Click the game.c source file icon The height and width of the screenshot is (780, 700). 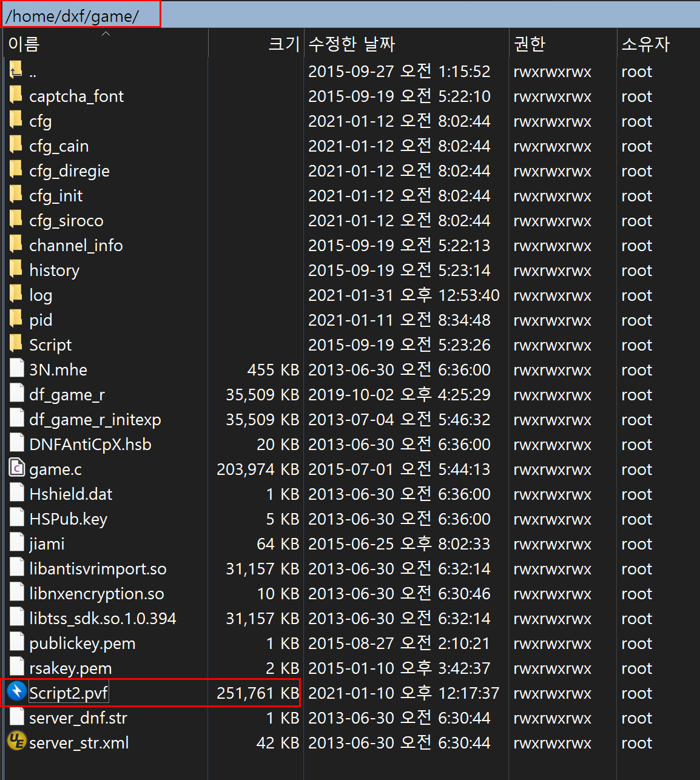[x=16, y=469]
